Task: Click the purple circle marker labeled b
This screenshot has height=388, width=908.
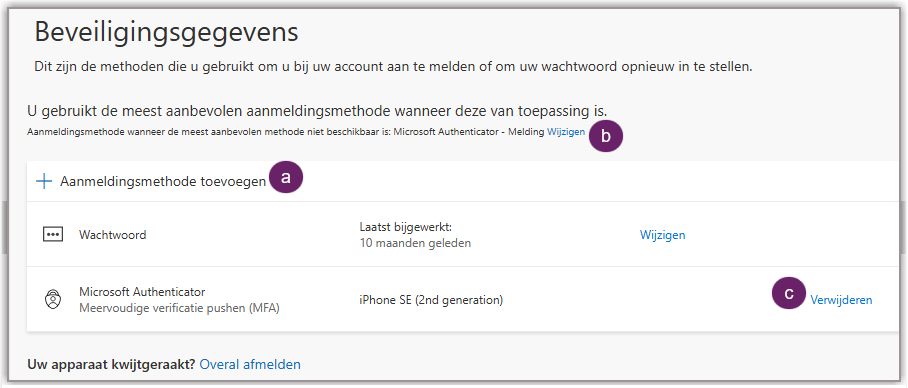Action: [606, 137]
